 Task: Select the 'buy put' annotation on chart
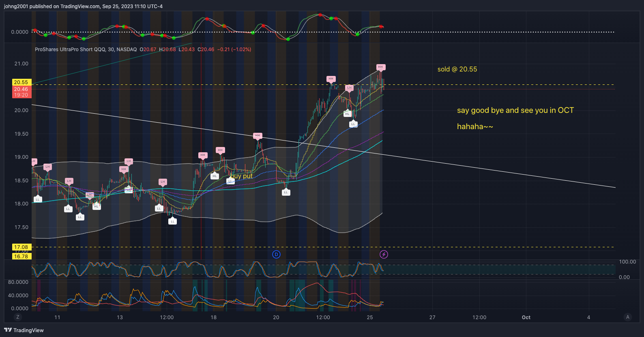tap(242, 176)
